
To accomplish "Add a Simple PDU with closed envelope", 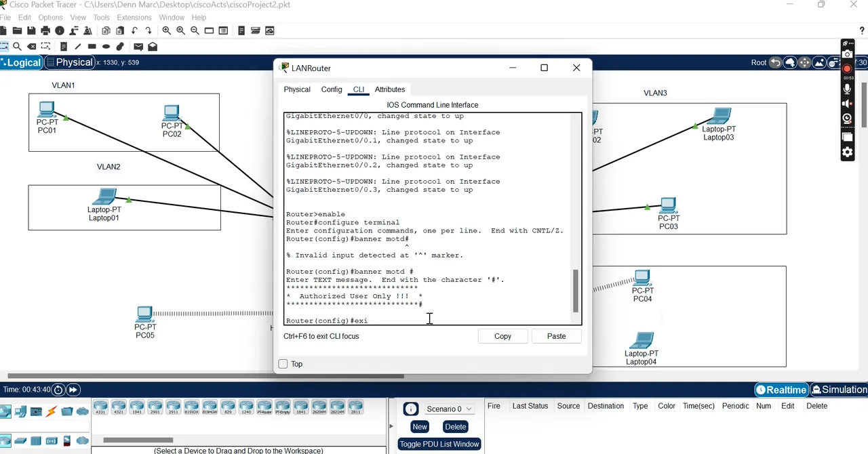I will point(138,47).
